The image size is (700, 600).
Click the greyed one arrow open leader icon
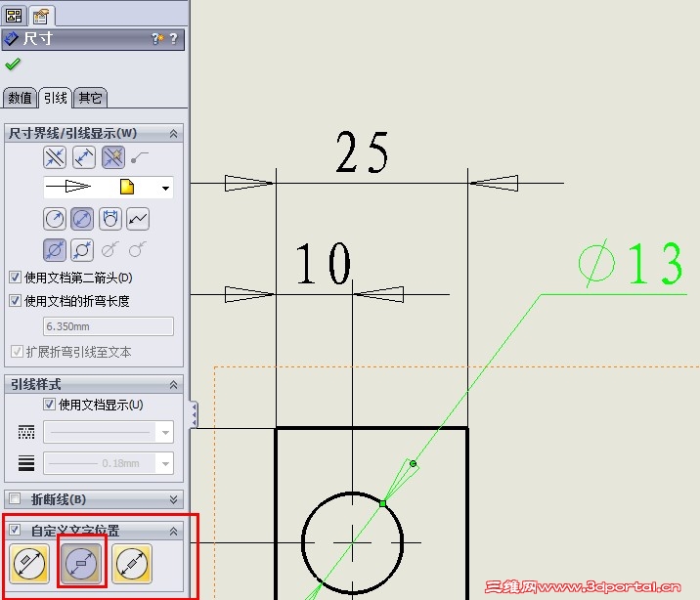pos(137,250)
